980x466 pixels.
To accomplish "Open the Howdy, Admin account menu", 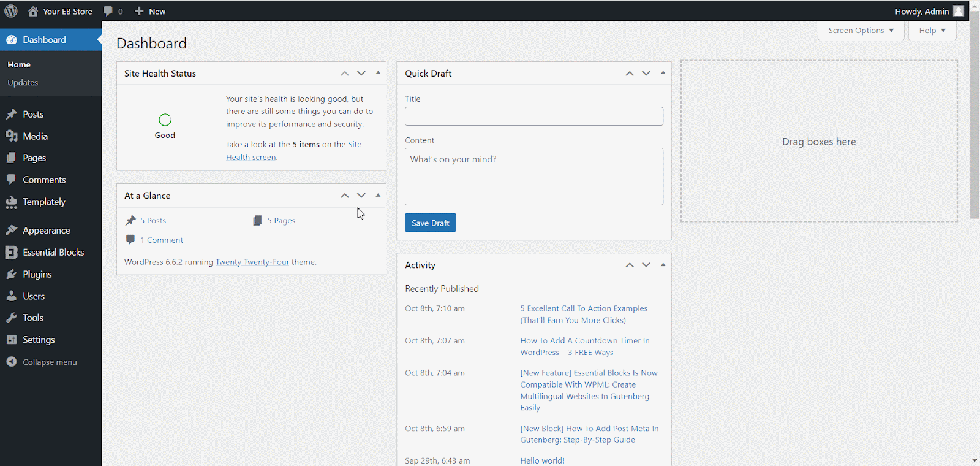I will [929, 11].
